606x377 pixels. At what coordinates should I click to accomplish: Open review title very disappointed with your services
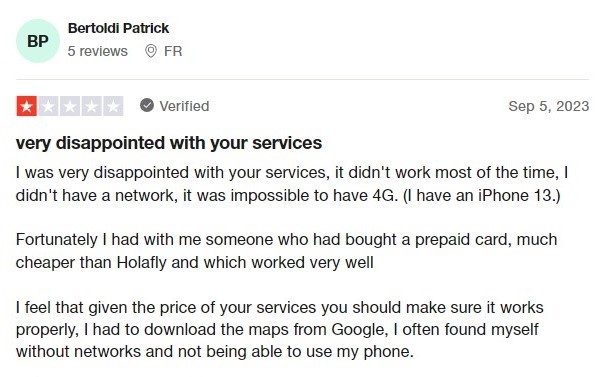pos(169,143)
